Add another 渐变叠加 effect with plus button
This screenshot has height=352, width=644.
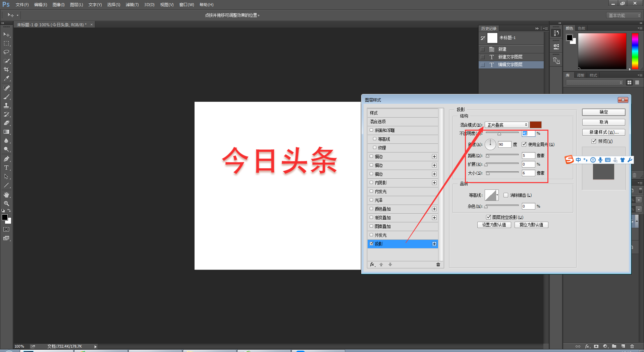[434, 218]
